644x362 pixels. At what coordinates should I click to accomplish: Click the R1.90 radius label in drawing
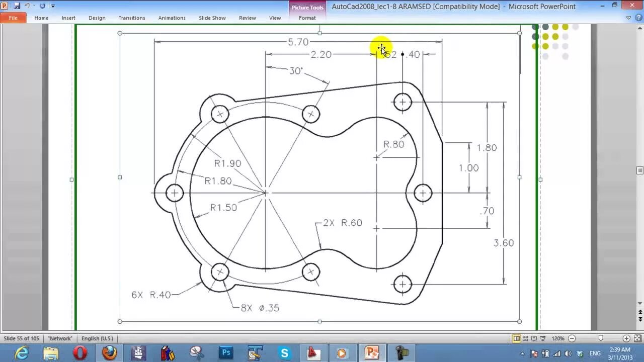(x=227, y=163)
